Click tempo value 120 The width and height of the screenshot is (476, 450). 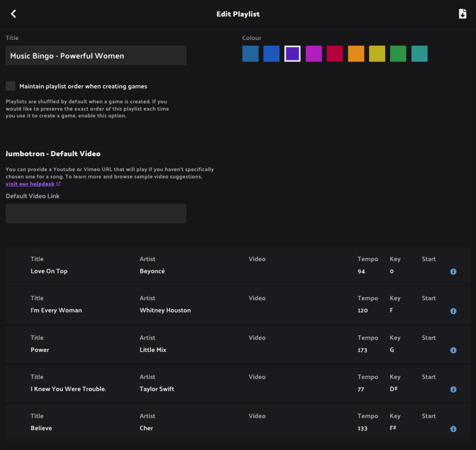tap(363, 311)
